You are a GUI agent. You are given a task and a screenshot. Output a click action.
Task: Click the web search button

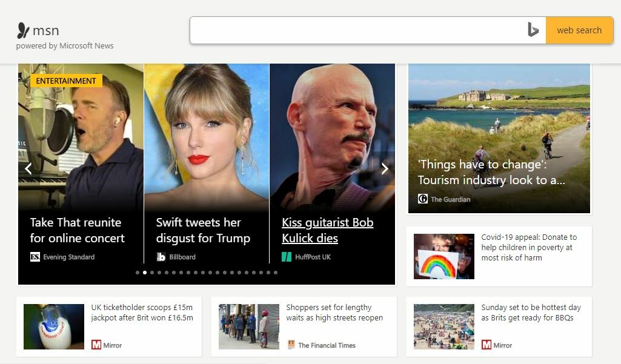[579, 30]
